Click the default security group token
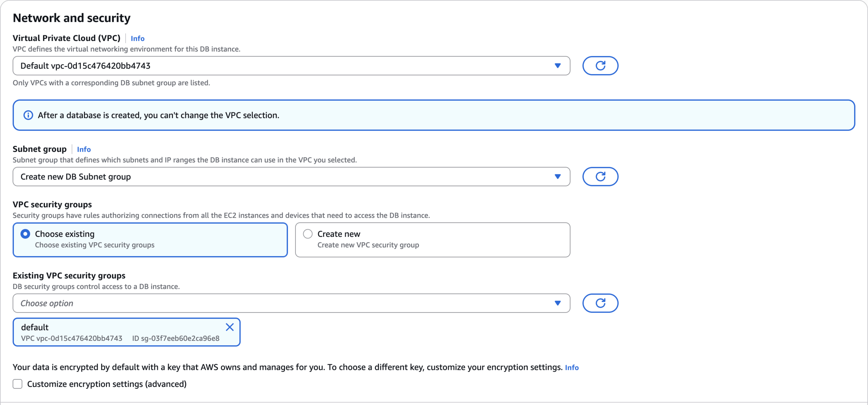 [x=118, y=332]
